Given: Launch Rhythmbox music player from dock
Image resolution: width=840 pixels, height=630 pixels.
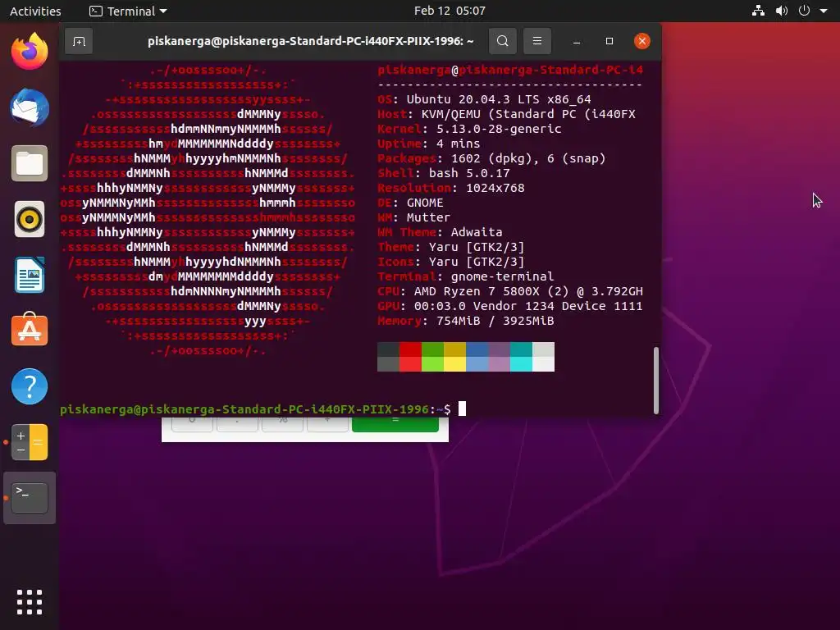Looking at the screenshot, I should [30, 219].
